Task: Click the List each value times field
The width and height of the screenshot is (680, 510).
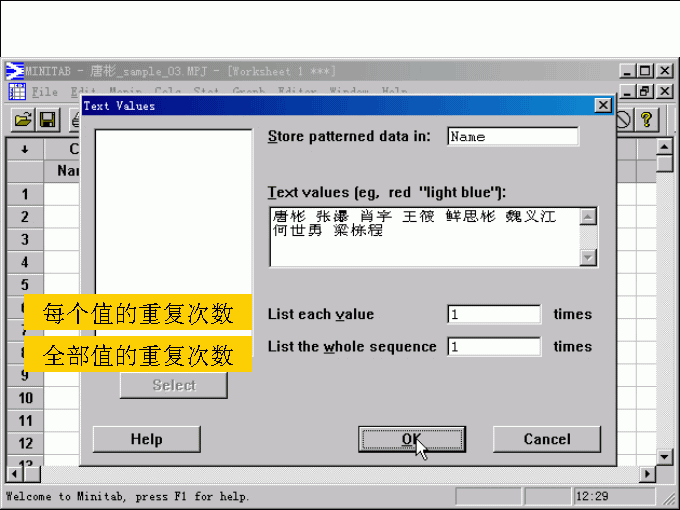Action: point(494,315)
